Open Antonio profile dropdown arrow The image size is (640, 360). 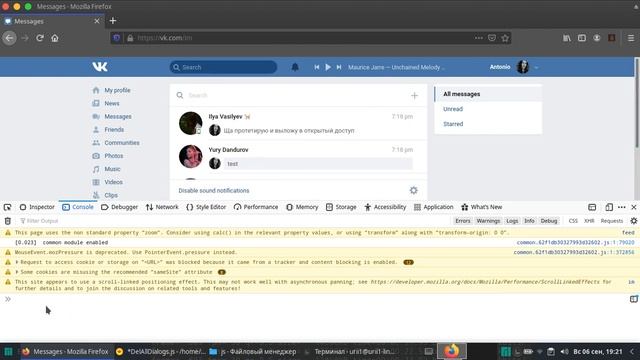pyautogui.click(x=536, y=67)
